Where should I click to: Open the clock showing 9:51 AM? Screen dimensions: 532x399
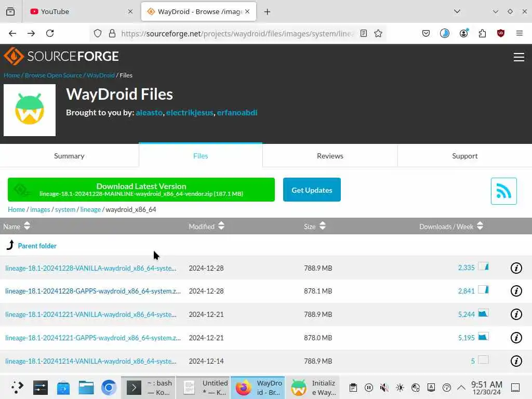(486, 388)
